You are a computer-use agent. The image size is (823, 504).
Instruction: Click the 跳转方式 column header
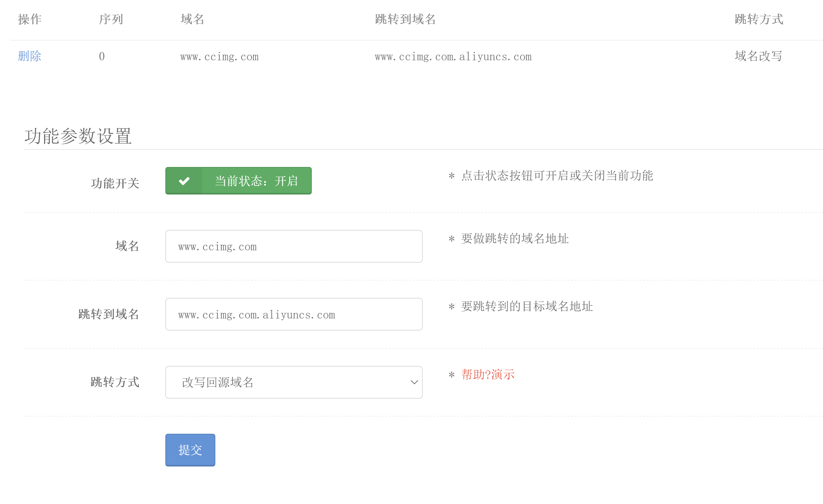pos(759,19)
